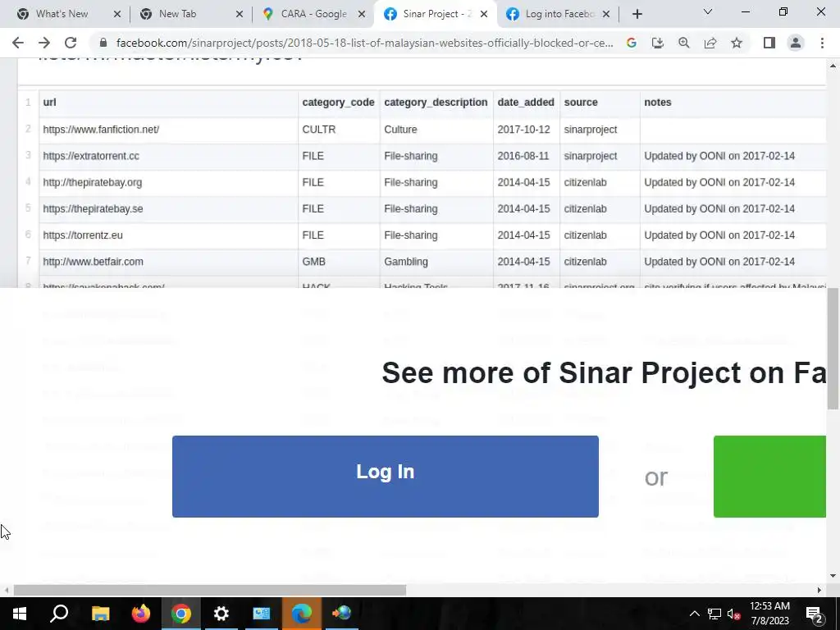View site info via the padlock icon
Viewport: 840px width, 630px height.
[103, 43]
